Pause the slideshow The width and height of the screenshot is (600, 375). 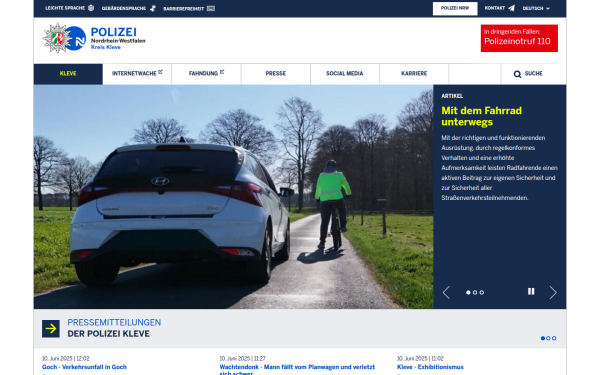click(531, 292)
